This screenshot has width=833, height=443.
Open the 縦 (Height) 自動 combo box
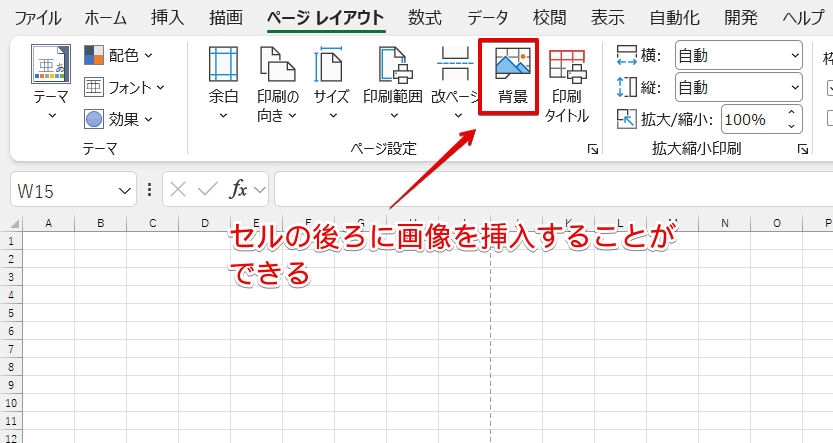click(x=738, y=88)
